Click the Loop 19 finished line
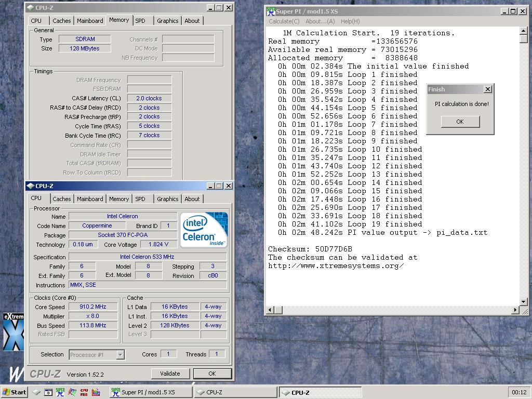Screen dimensions: 532x399 (x=350, y=224)
